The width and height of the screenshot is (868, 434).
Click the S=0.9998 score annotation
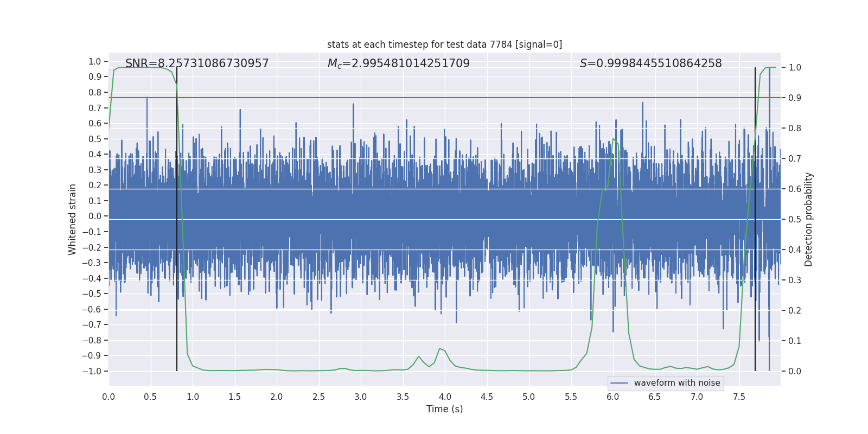[651, 63]
